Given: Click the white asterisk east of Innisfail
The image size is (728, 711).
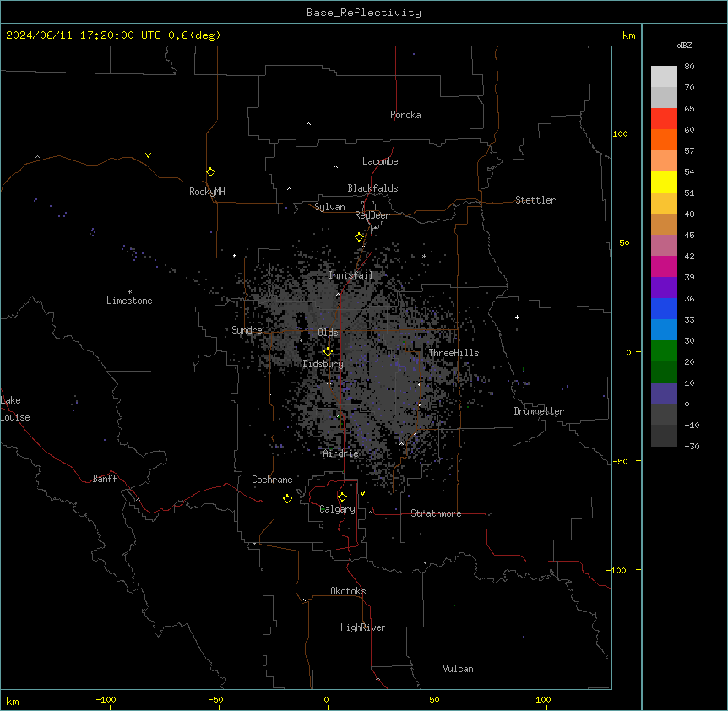Looking at the screenshot, I should [424, 257].
